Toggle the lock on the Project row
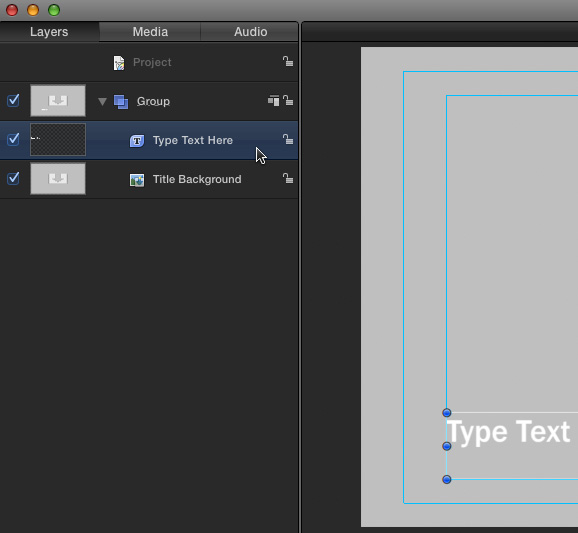 click(x=288, y=61)
